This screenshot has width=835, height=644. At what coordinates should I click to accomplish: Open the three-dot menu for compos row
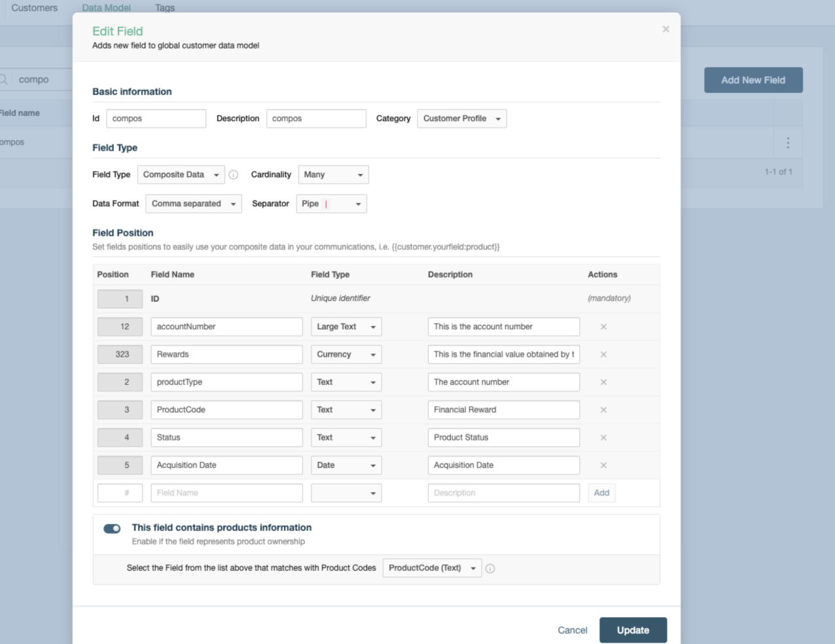click(x=787, y=143)
